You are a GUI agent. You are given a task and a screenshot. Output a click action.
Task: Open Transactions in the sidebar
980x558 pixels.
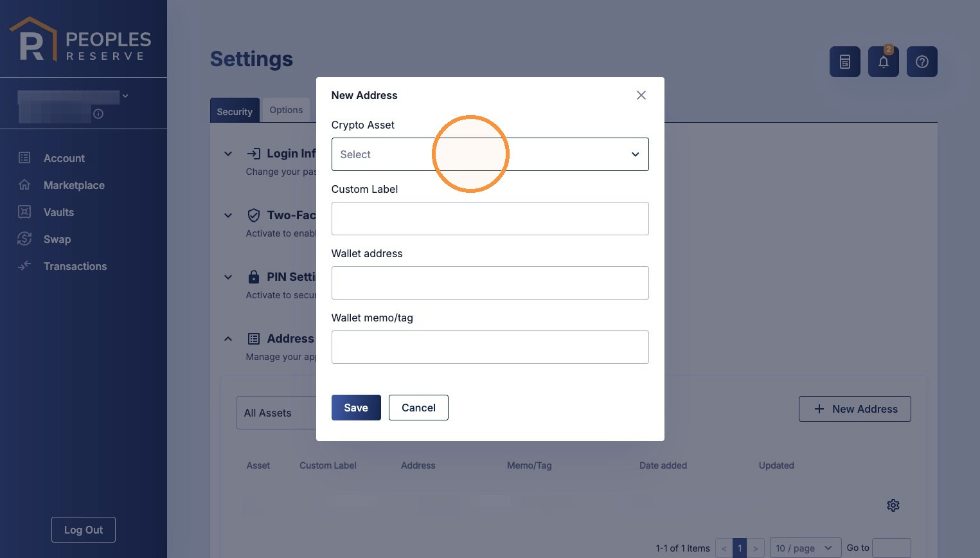(75, 266)
